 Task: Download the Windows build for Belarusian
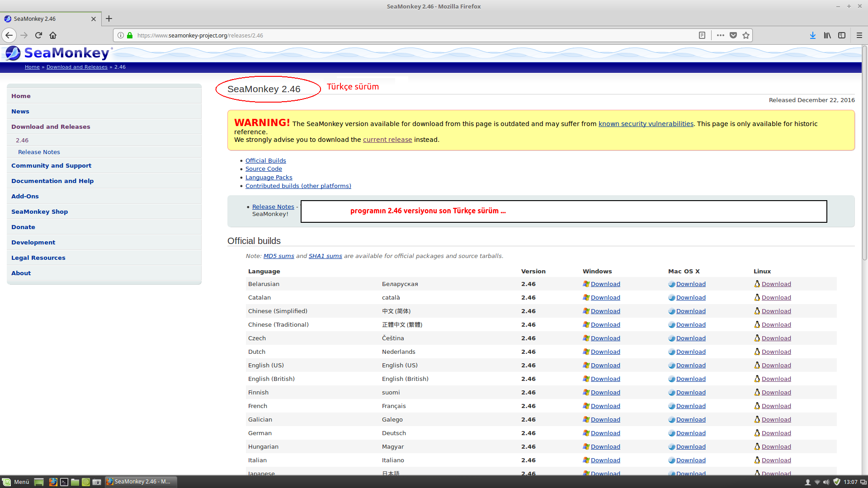pyautogui.click(x=605, y=284)
